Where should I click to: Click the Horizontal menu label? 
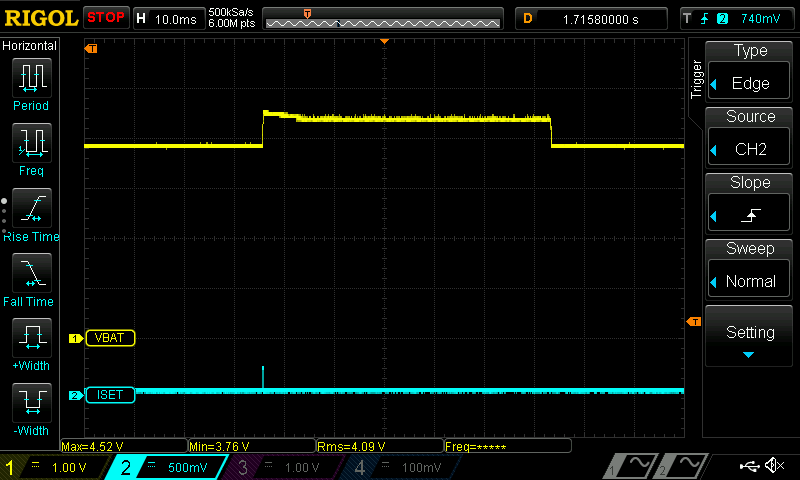coord(30,46)
